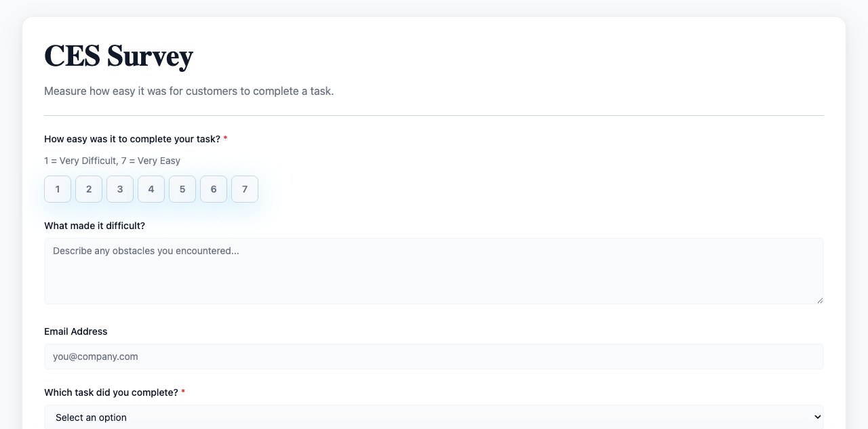Select rating 1 for very difficult
This screenshot has width=868, height=429.
58,189
